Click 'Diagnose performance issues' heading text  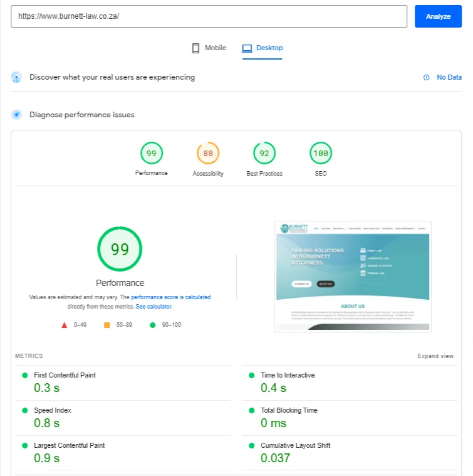82,115
